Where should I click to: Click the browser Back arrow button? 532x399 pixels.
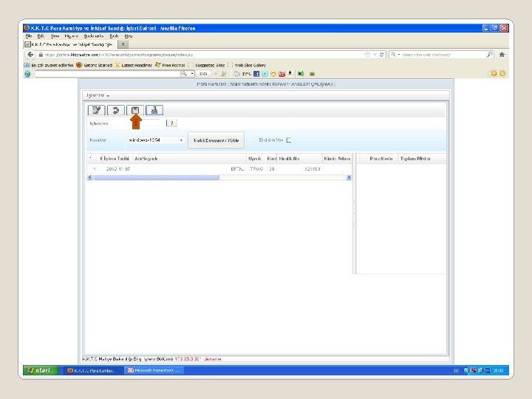(30, 54)
